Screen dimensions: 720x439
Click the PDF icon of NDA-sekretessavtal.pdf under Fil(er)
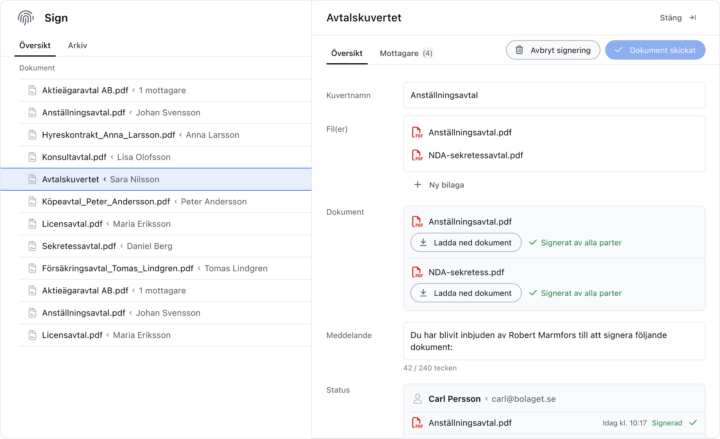[x=417, y=155]
